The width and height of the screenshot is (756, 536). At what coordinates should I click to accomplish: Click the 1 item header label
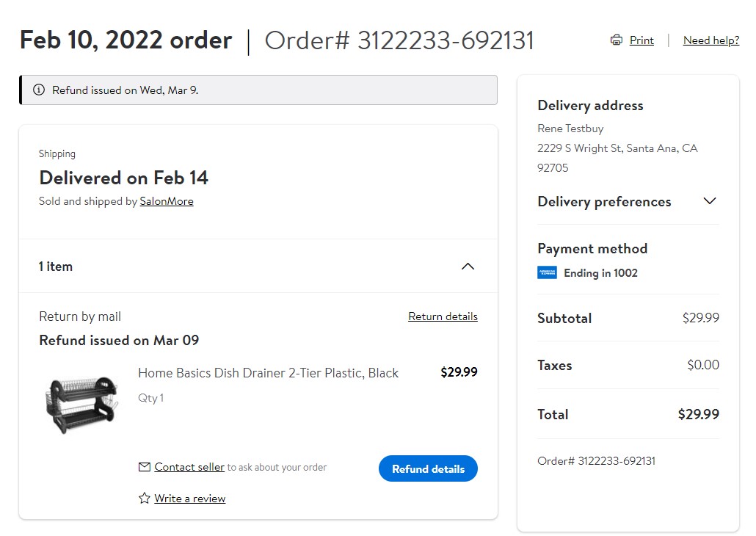[56, 267]
